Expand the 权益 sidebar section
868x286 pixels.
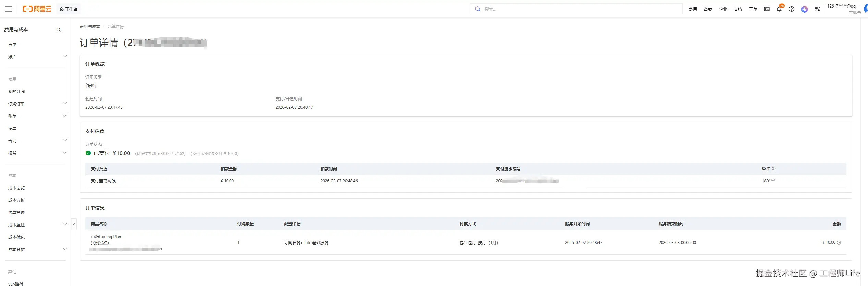click(37, 153)
